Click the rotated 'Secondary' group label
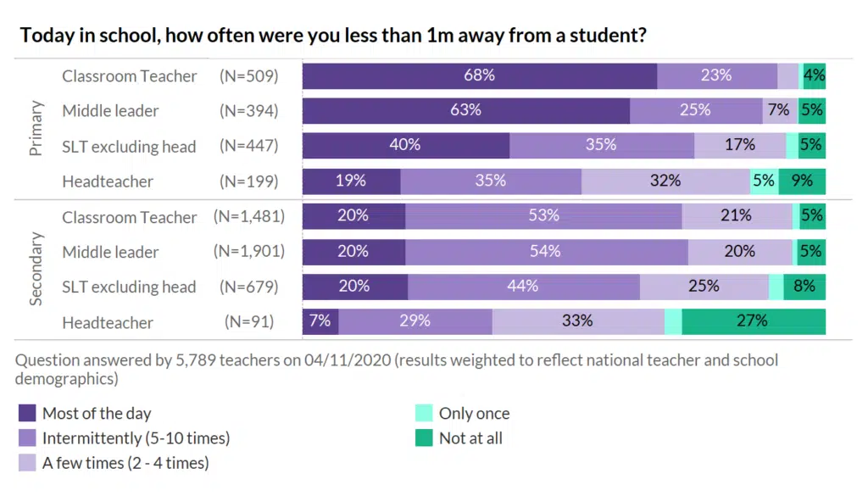The height and width of the screenshot is (496, 868). tap(36, 269)
